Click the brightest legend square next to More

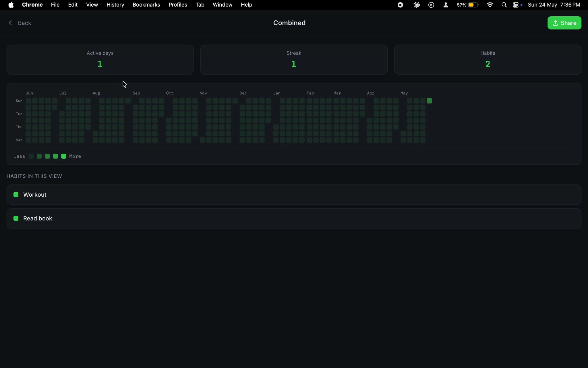pos(64,156)
